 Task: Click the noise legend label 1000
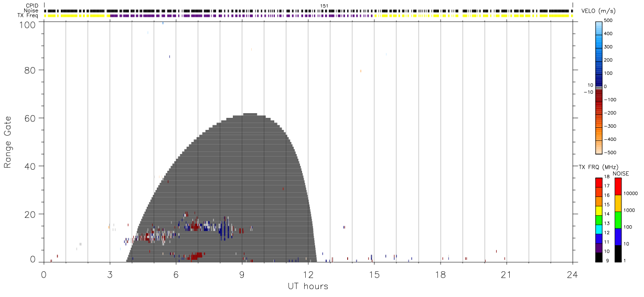coord(629,210)
